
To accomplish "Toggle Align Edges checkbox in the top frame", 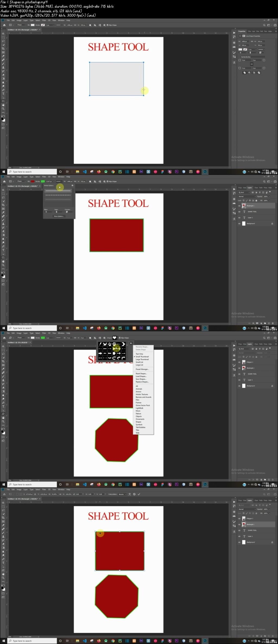I will [x=108, y=25].
